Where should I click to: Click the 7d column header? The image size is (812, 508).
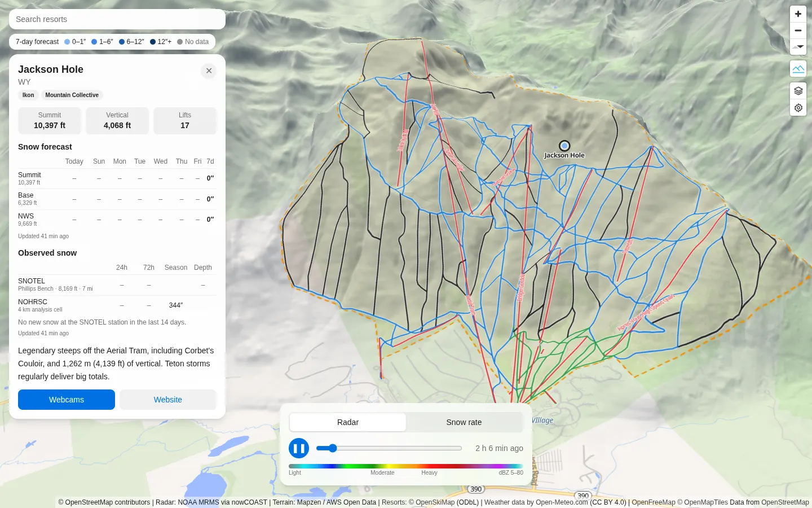[x=210, y=161]
